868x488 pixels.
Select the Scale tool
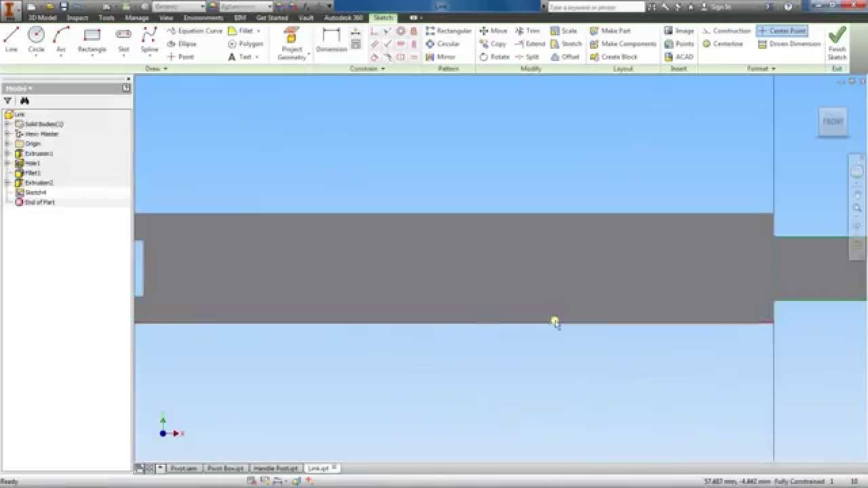click(x=564, y=31)
